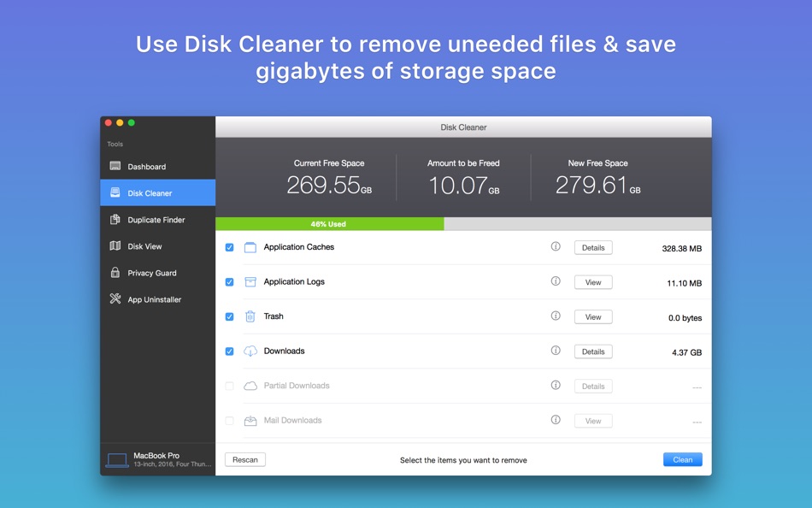Screen dimensions: 812x508
Task: Click the Downloads cloud arrow icon
Action: (250, 351)
